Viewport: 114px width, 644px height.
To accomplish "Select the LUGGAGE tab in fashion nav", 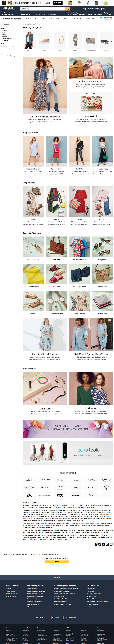I will point(66,19).
